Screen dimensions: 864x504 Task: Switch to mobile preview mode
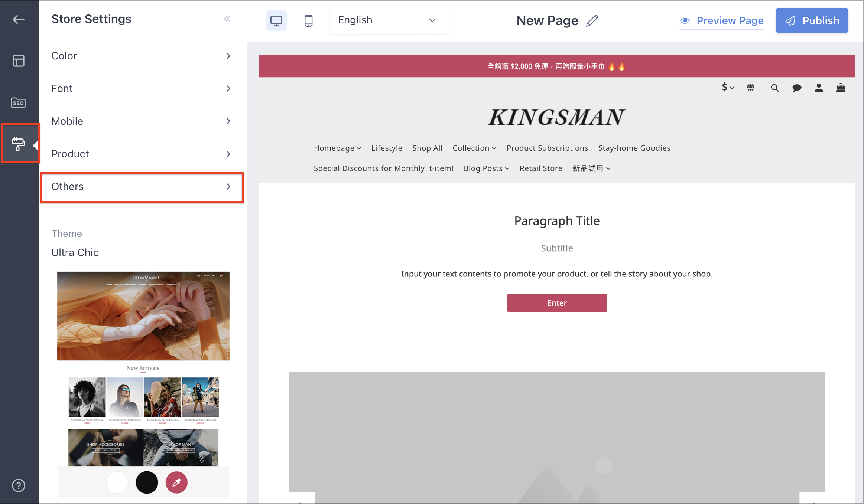click(x=308, y=20)
